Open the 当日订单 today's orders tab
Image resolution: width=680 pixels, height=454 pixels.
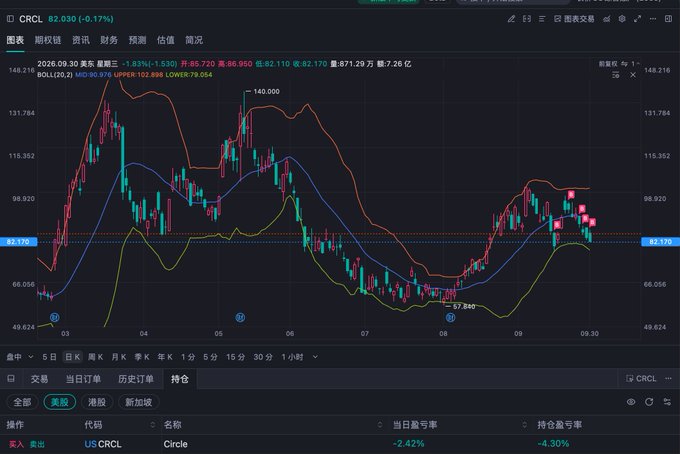(x=83, y=379)
